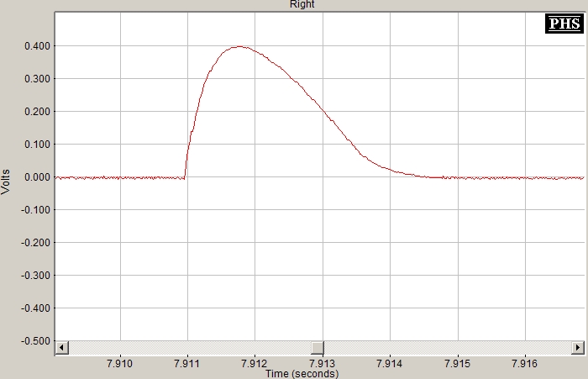Click the -0.200 volts axis value
This screenshot has height=379, width=588.
[x=35, y=243]
